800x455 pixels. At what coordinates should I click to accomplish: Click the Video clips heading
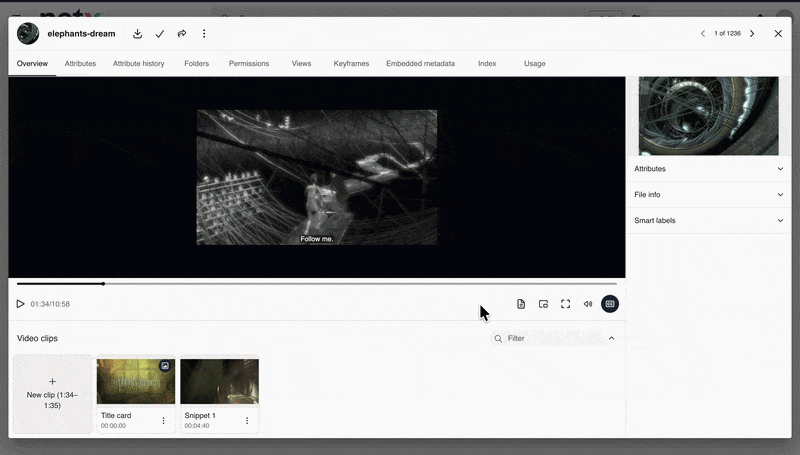37,338
